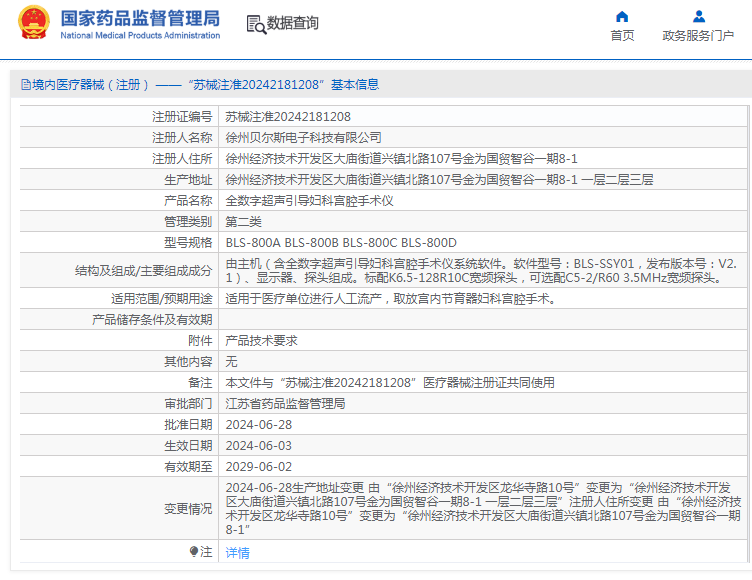Click the 注册证编号 row label
This screenshot has width=752, height=580.
182,117
